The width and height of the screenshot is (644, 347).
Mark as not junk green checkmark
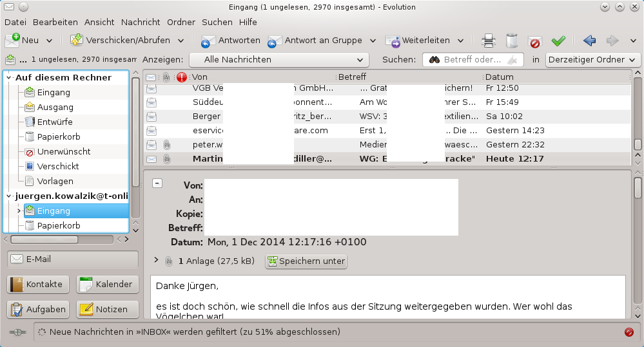[558, 40]
